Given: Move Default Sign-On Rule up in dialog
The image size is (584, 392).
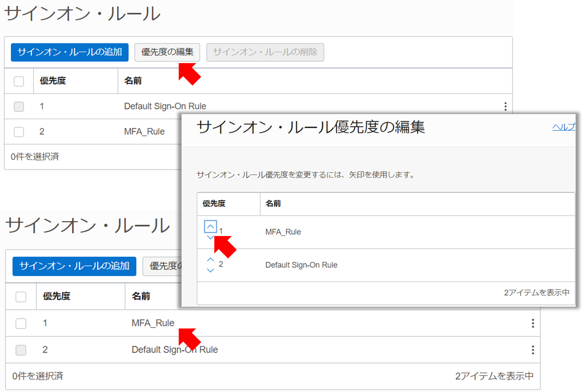Looking at the screenshot, I should pyautogui.click(x=210, y=260).
